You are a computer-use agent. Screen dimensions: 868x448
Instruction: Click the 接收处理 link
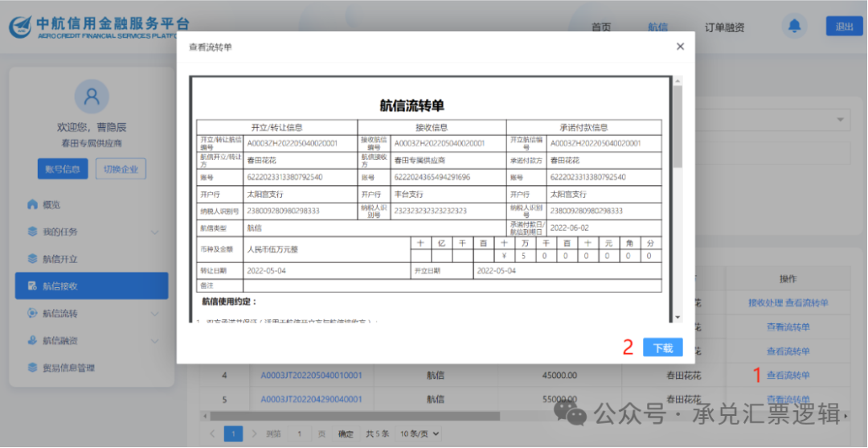pos(766,303)
